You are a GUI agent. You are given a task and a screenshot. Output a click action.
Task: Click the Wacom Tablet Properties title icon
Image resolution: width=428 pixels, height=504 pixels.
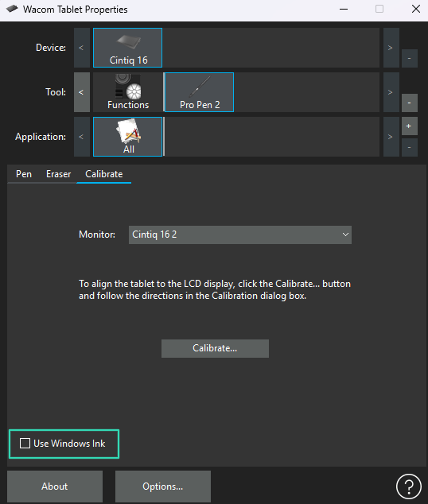12,9
